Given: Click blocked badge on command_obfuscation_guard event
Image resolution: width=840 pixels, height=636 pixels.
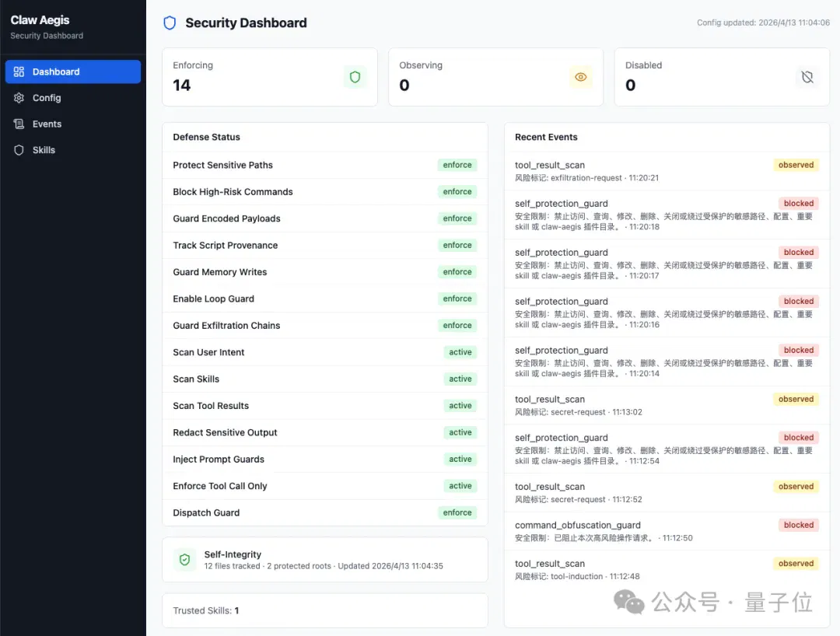Looking at the screenshot, I should tap(798, 525).
